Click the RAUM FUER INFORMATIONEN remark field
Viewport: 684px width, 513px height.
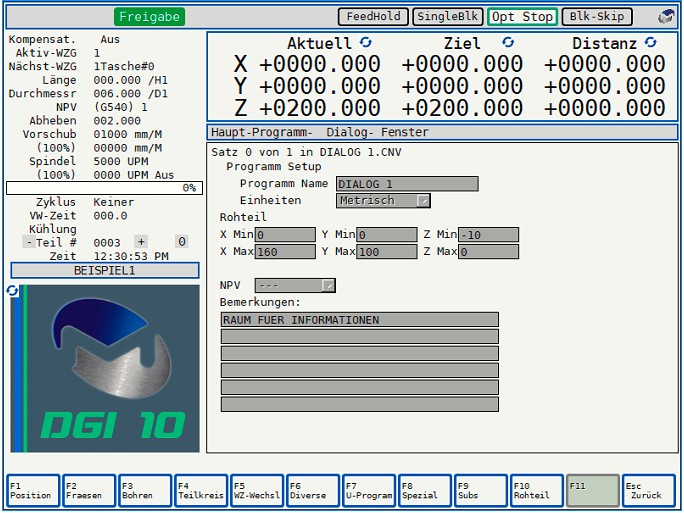pyautogui.click(x=360, y=319)
